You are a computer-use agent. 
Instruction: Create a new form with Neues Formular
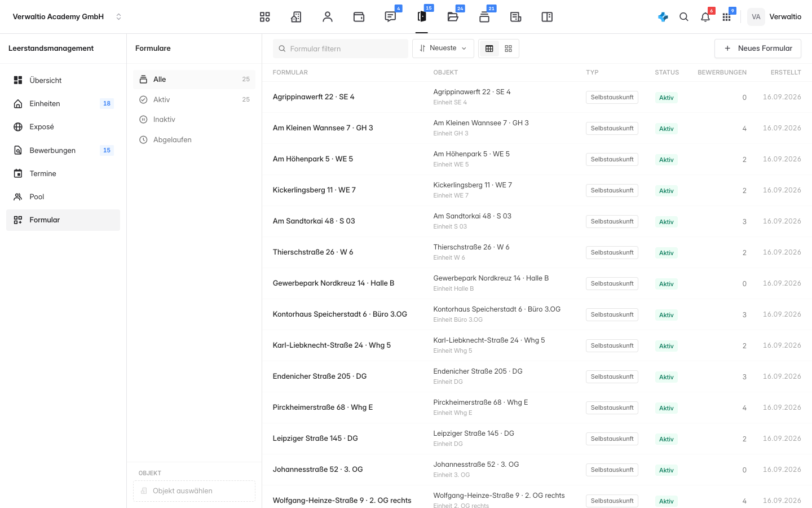point(758,49)
